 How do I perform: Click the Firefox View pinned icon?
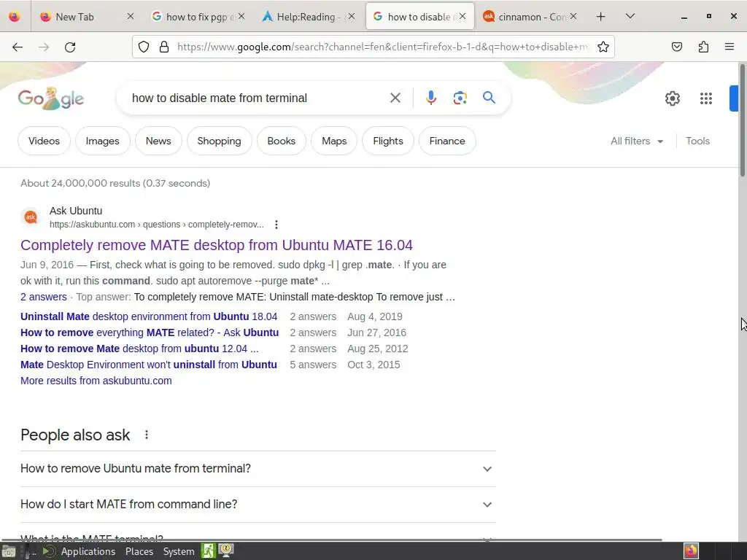pos(15,17)
